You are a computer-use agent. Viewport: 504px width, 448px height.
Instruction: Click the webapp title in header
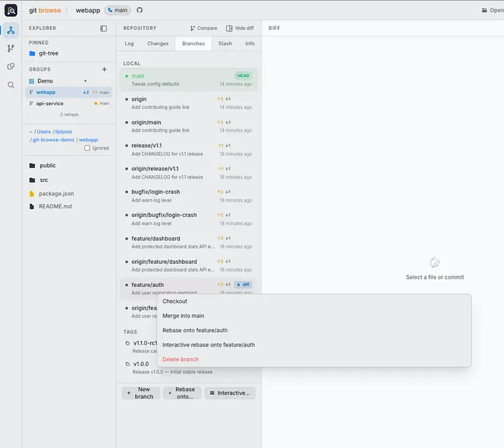tap(88, 10)
